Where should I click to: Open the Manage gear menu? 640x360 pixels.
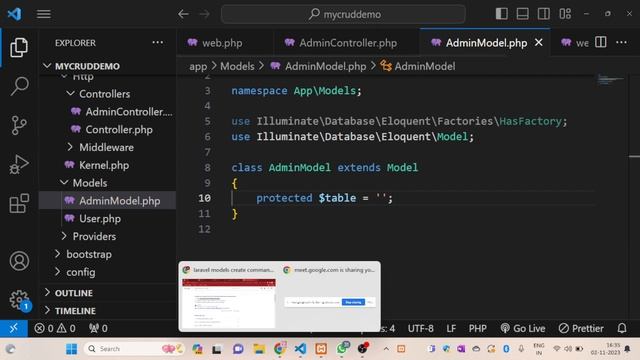coord(19,300)
